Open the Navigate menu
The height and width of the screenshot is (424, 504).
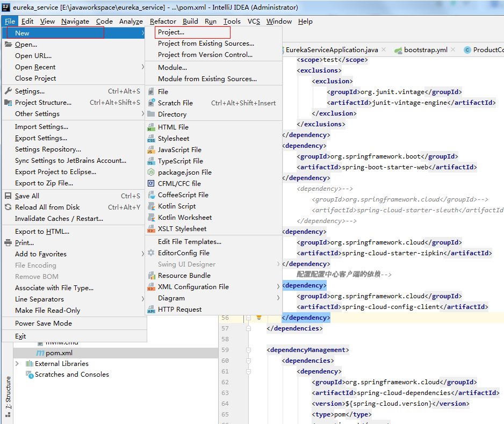pos(75,21)
